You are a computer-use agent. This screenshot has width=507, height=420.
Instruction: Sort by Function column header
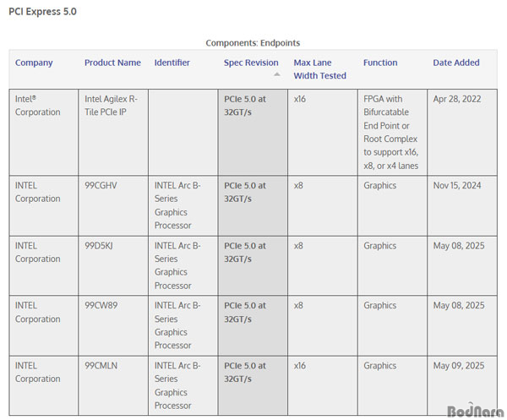click(x=380, y=63)
